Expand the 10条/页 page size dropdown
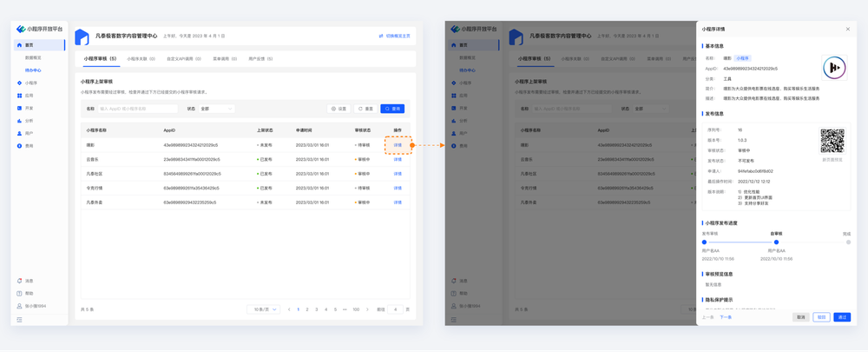868x352 pixels. 263,309
